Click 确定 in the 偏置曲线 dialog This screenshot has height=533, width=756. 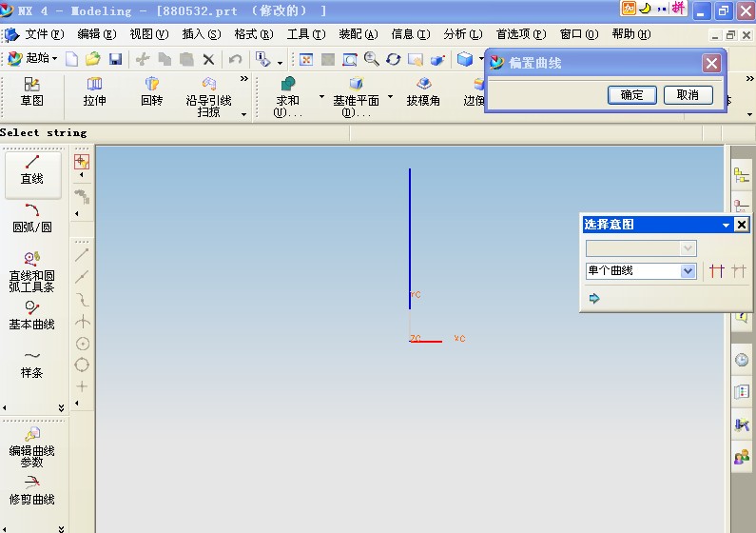pyautogui.click(x=632, y=95)
